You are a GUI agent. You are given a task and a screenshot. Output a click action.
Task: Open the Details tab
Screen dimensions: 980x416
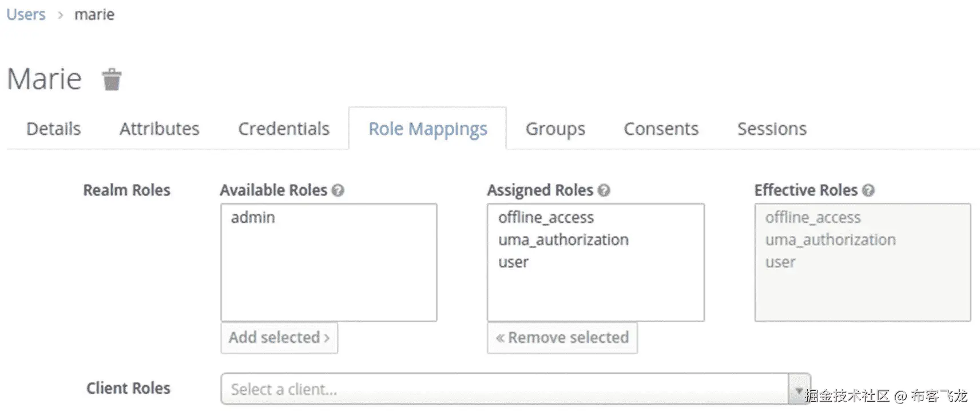click(x=53, y=129)
